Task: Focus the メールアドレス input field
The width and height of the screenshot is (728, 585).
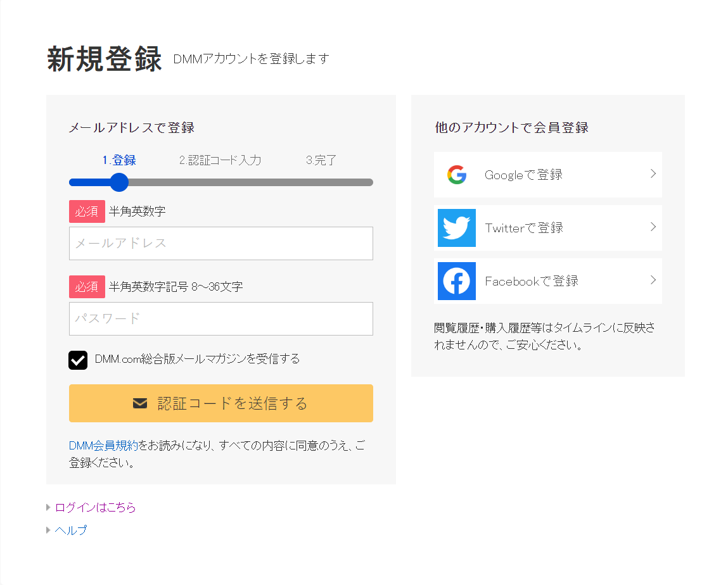Action: click(220, 243)
